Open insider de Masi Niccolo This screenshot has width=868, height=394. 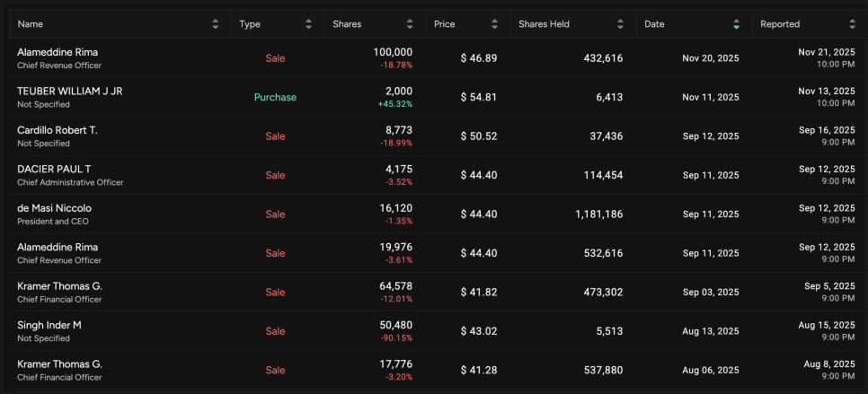(54, 208)
